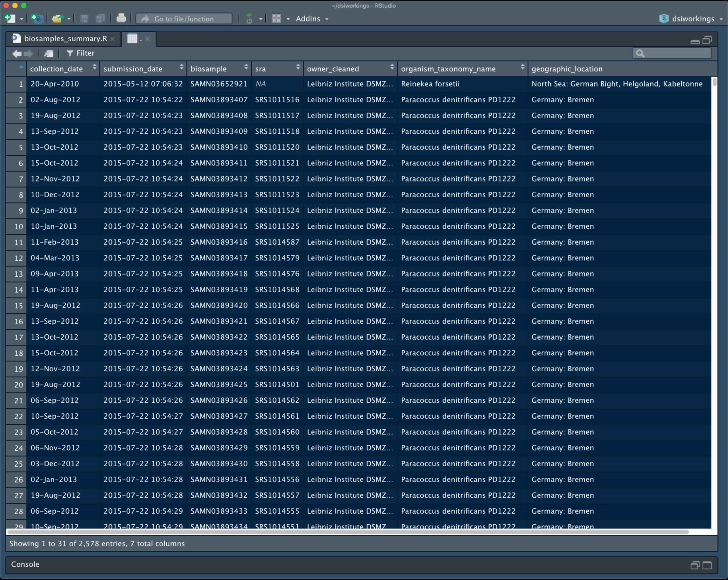Screen dimensions: 728x580
Task: Sort by the organism_taxonomy_name column
Action: pos(462,69)
